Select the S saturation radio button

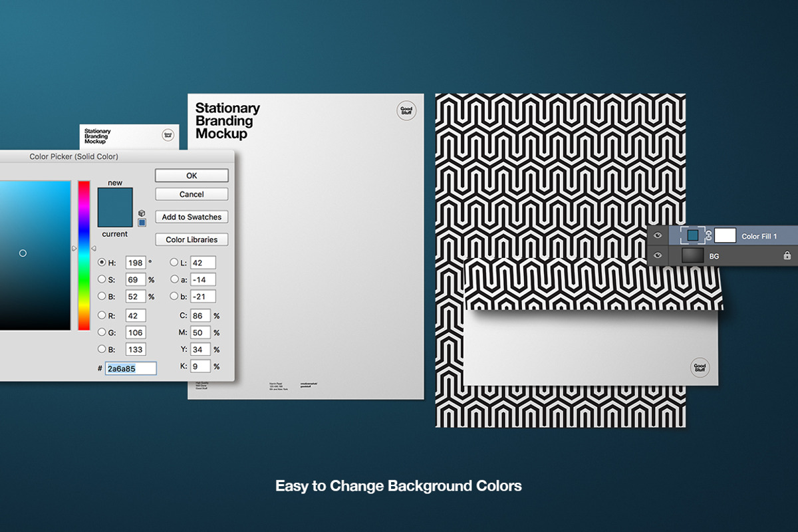pyautogui.click(x=102, y=279)
